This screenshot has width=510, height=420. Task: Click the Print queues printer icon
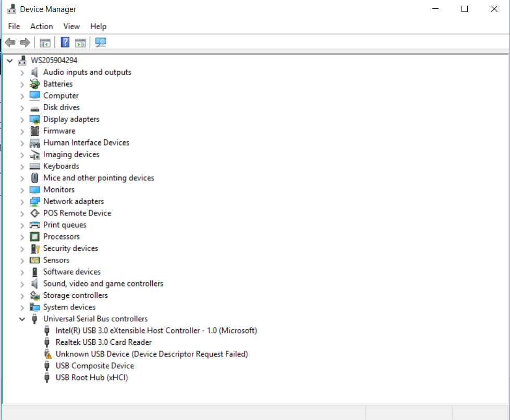click(35, 225)
